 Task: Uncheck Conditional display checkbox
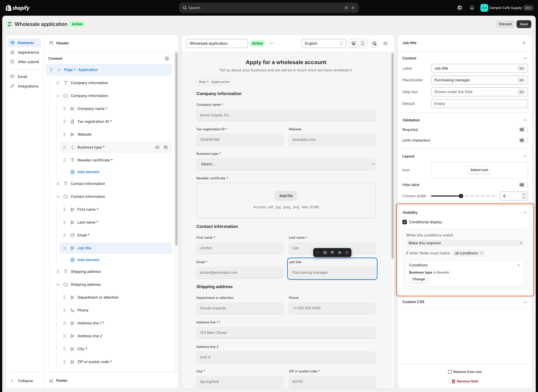click(x=405, y=222)
